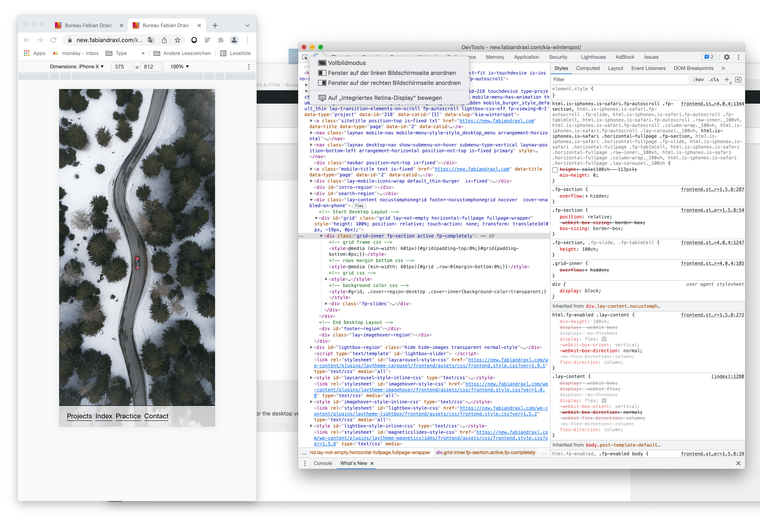Viewport: 760px width, 518px height.
Task: Open a new browser tab
Action: (214, 25)
